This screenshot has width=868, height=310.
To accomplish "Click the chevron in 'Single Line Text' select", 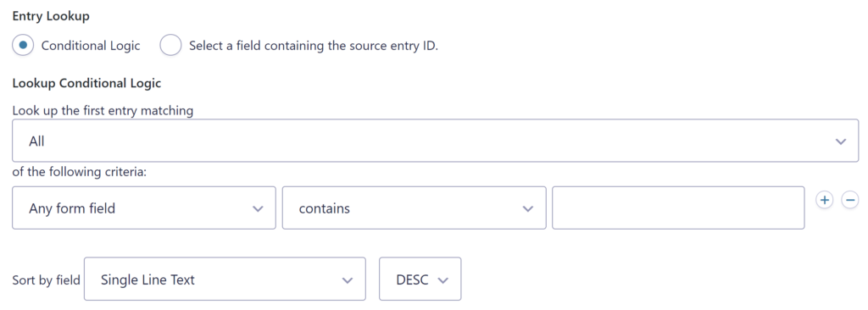I will tap(347, 280).
